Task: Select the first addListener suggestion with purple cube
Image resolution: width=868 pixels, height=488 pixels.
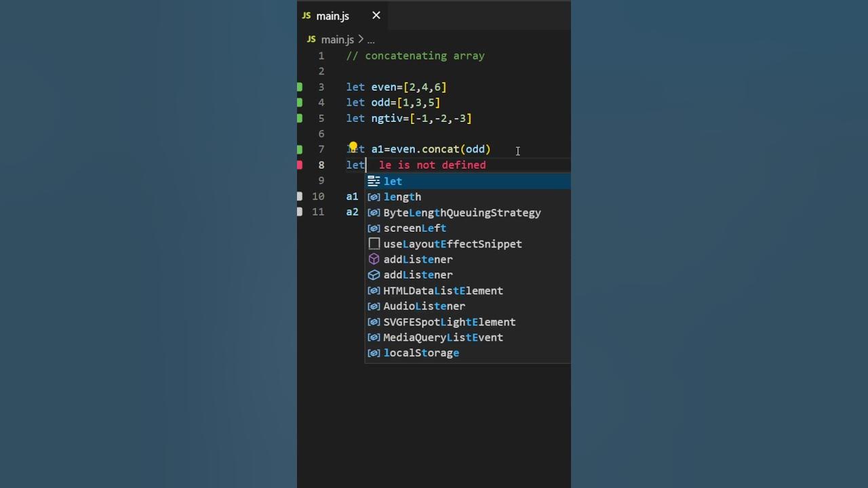Action: [468, 259]
